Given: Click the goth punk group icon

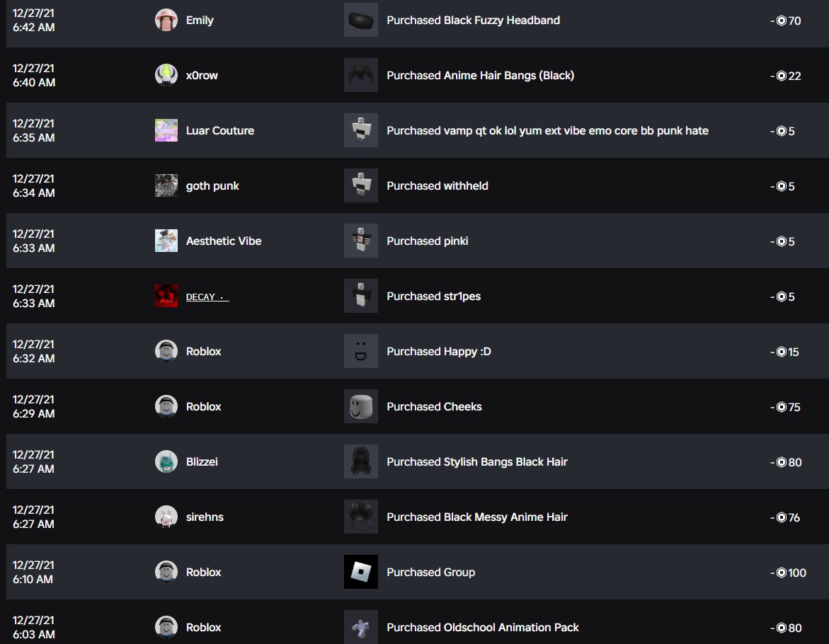Looking at the screenshot, I should (166, 185).
